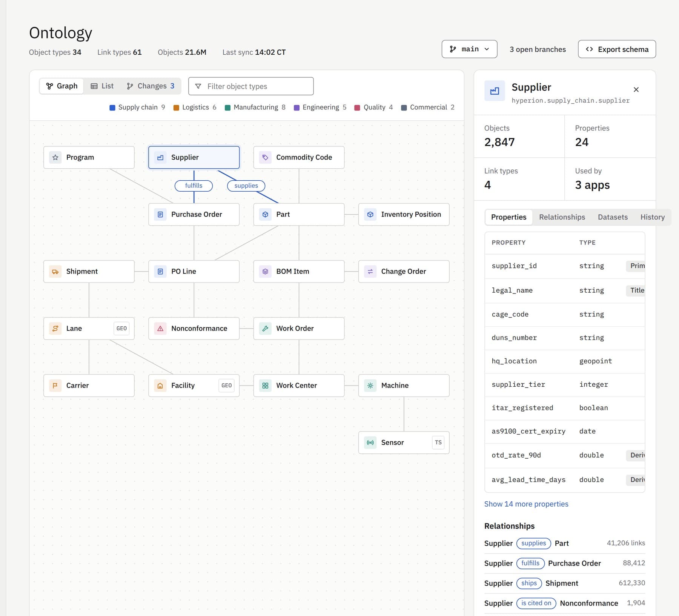Click the branch icon on main selector
The image size is (679, 616).
click(x=453, y=49)
